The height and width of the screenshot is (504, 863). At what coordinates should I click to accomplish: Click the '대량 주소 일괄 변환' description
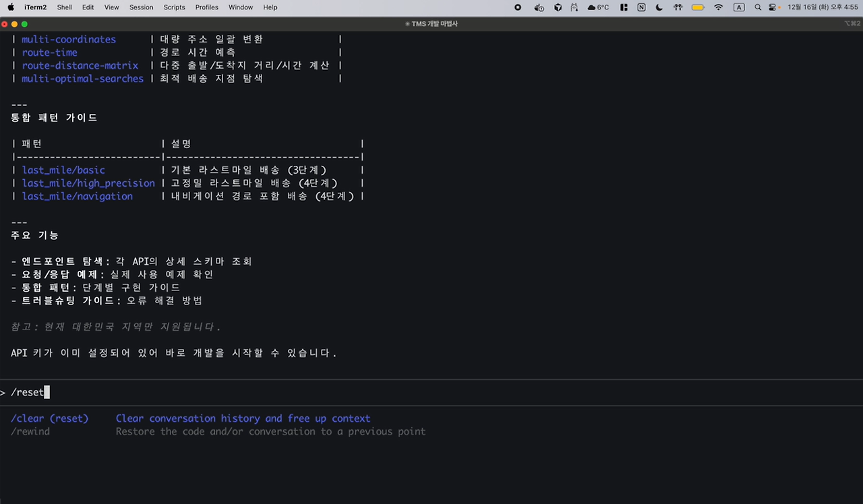[211, 39]
